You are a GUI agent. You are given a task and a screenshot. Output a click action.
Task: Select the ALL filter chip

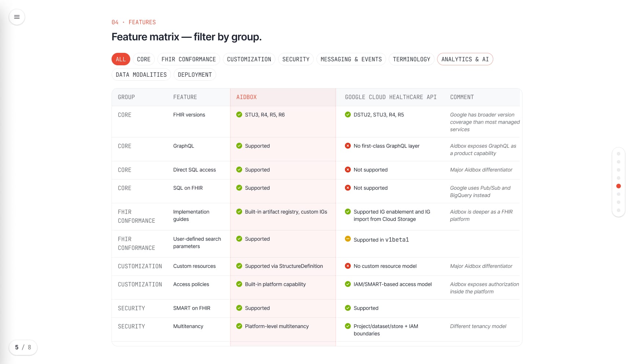(121, 59)
